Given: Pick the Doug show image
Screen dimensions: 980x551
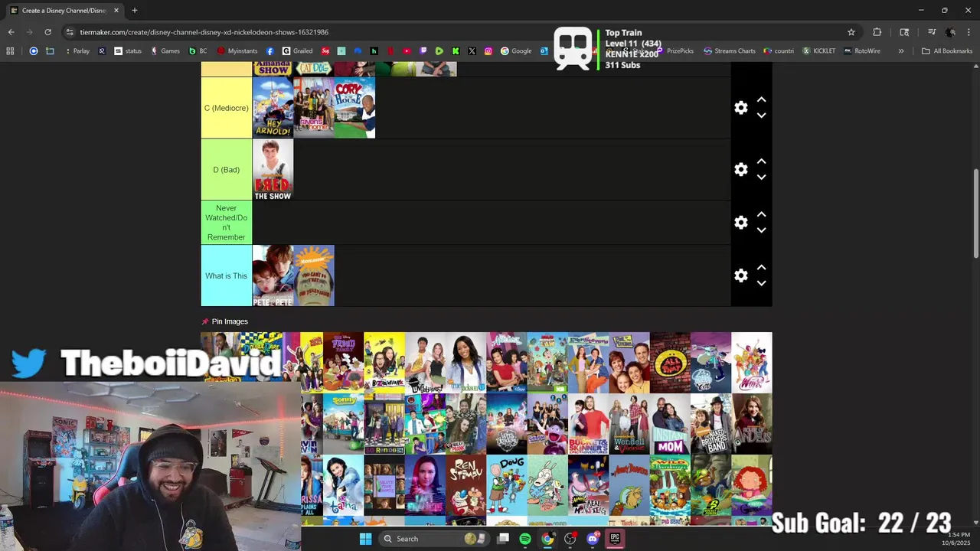Looking at the screenshot, I should coord(507,485).
